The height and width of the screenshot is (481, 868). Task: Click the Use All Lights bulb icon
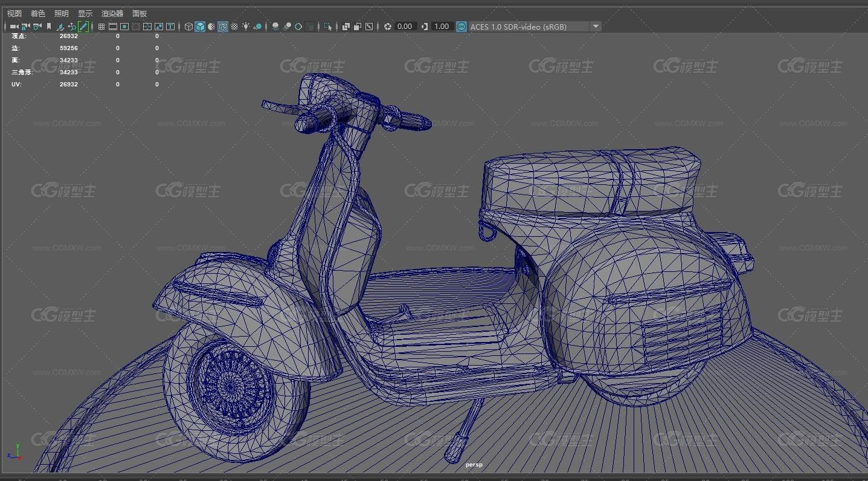tap(246, 27)
